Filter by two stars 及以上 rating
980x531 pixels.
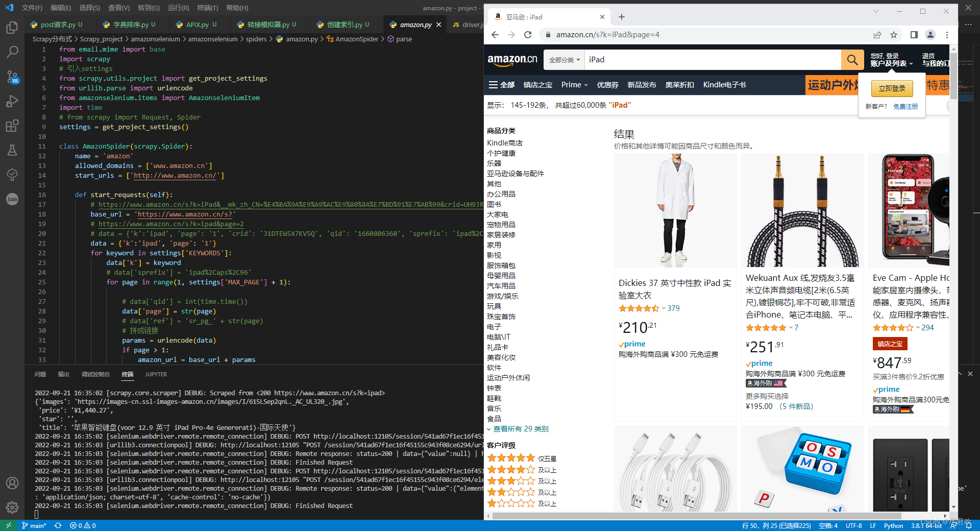[522, 492]
